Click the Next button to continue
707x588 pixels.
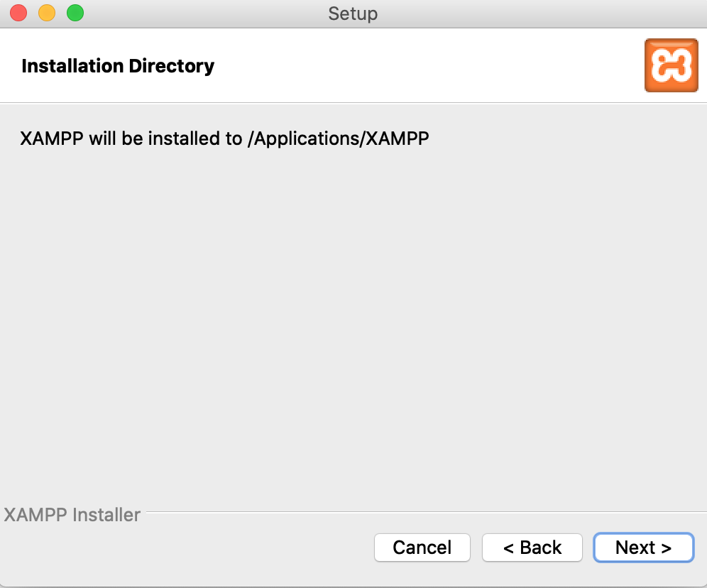(x=643, y=548)
